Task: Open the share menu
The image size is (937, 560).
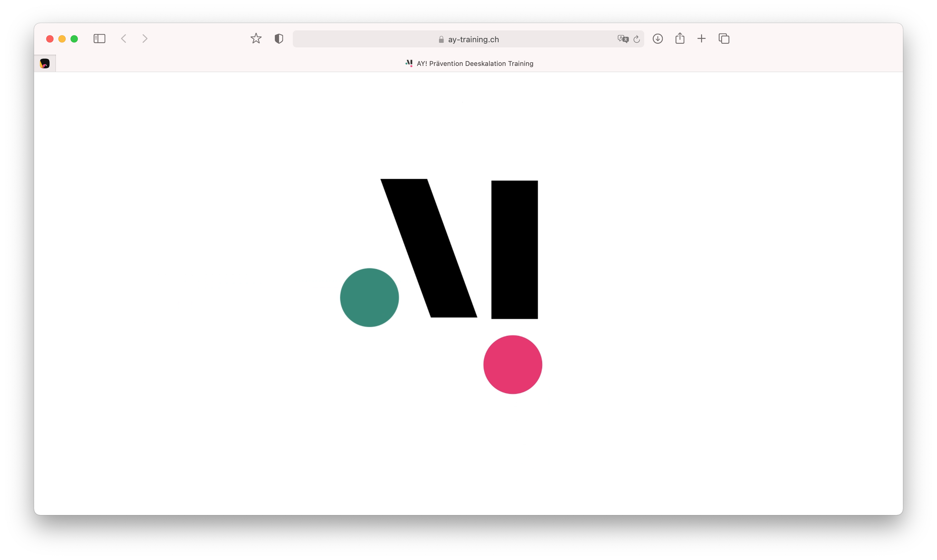Action: pos(679,39)
